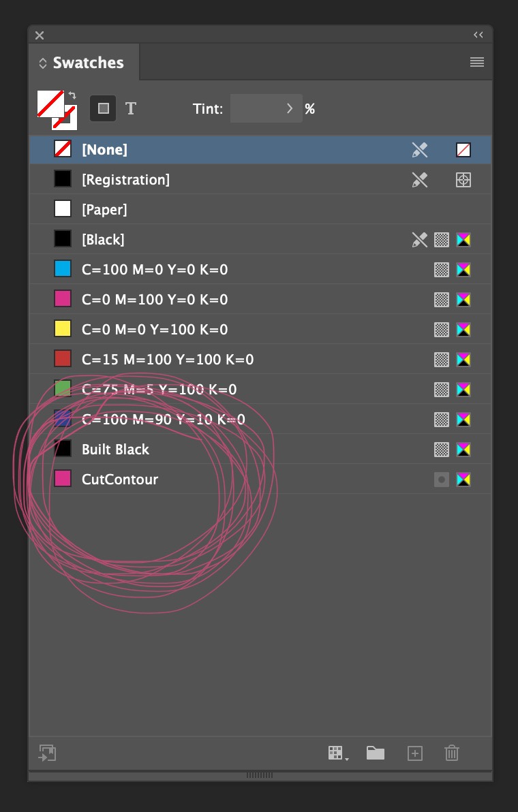Click the fill color proxy box

click(x=49, y=103)
